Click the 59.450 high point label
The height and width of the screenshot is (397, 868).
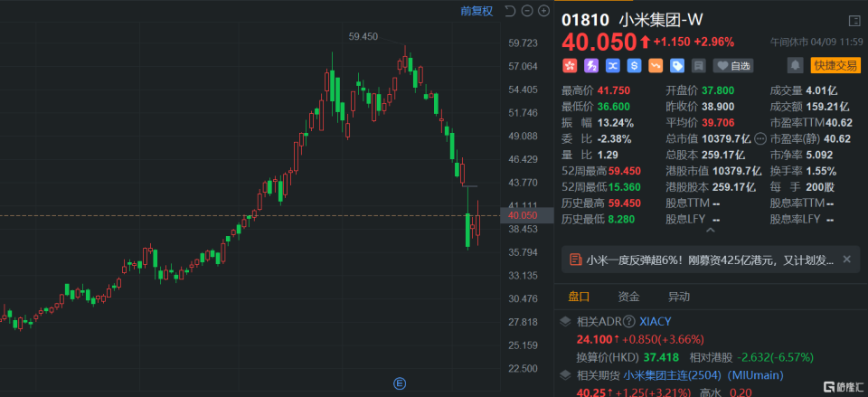363,36
